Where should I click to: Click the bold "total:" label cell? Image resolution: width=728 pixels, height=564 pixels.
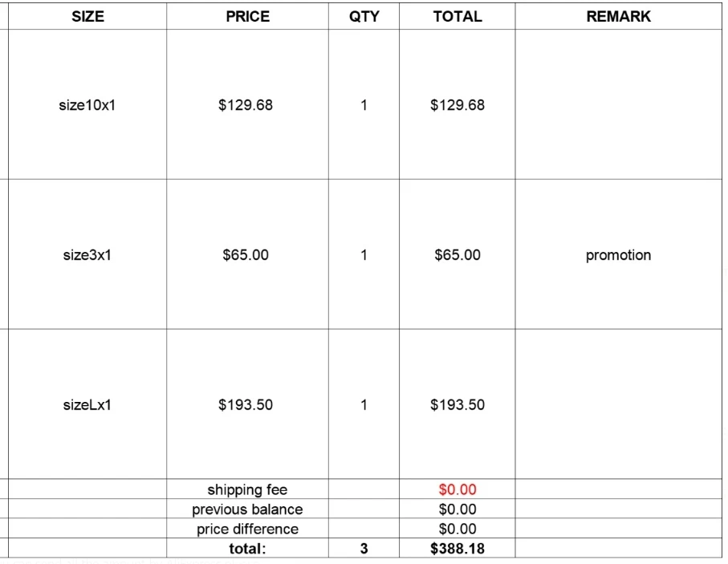point(247,549)
